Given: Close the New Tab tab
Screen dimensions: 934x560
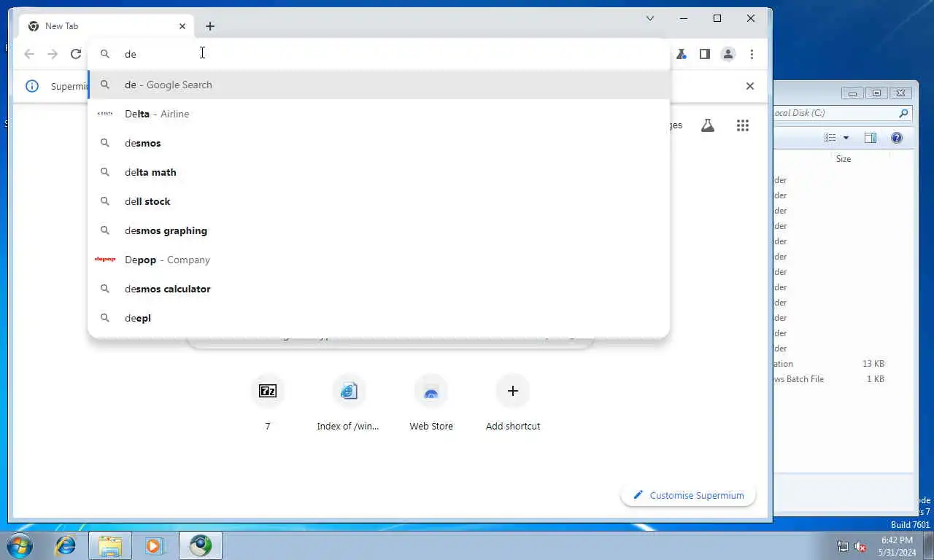Looking at the screenshot, I should click(x=182, y=26).
